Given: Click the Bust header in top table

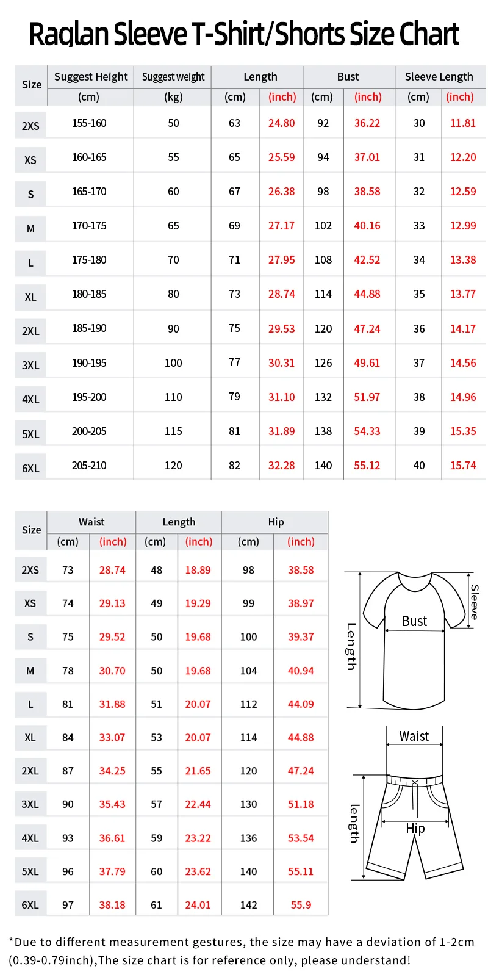Looking at the screenshot, I should point(348,77).
